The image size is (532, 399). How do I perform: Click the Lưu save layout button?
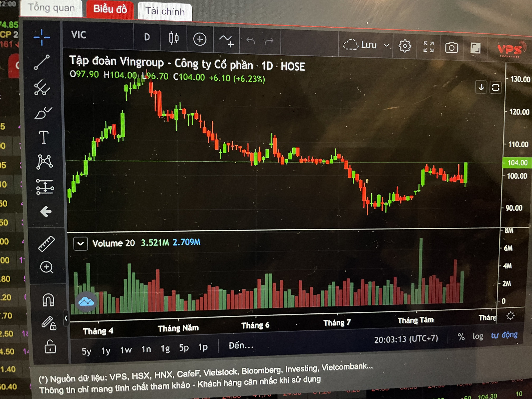coord(360,45)
